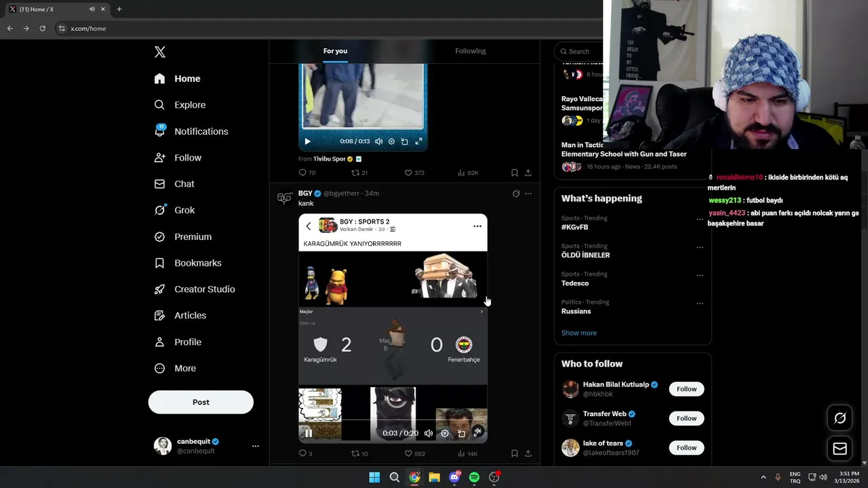Open the Tivibu Spor source link
This screenshot has height=488, width=868.
click(x=329, y=159)
